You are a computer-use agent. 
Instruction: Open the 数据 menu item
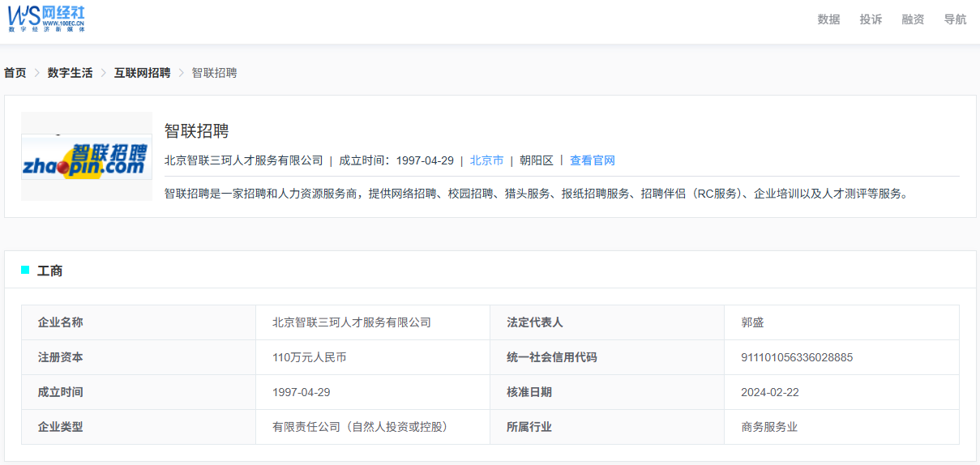828,19
